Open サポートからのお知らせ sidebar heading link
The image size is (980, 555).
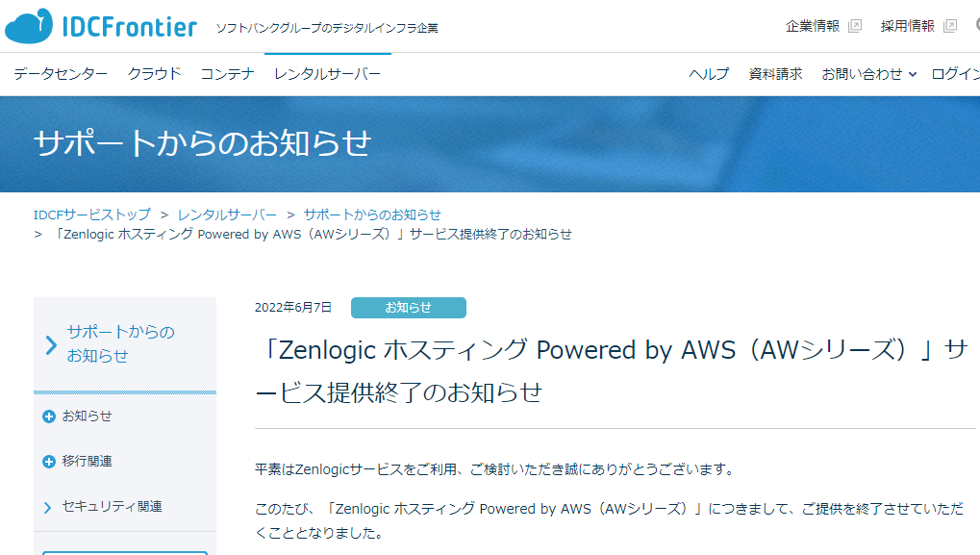pos(120,343)
